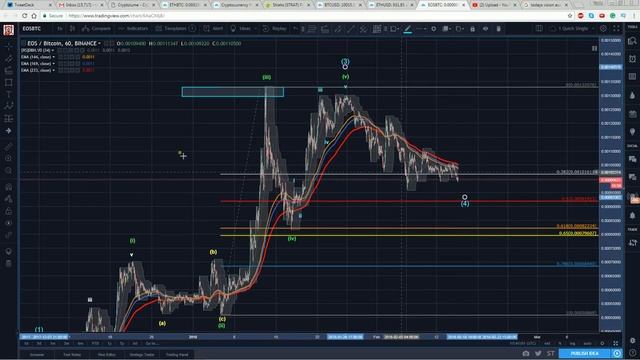Screen dimensions: 640x360
Task: Delete selected drawing with floating toolbar trash
Action: coord(498,29)
